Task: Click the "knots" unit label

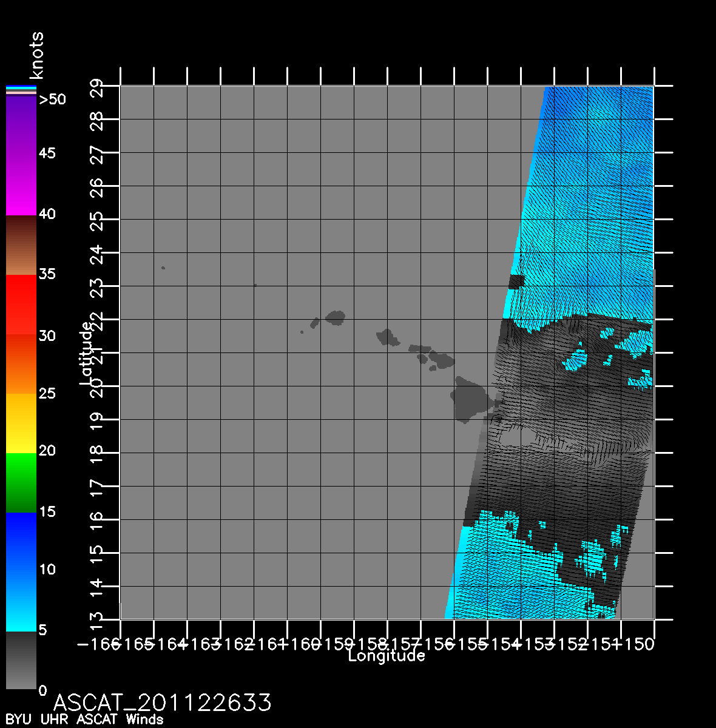Action: tap(37, 56)
